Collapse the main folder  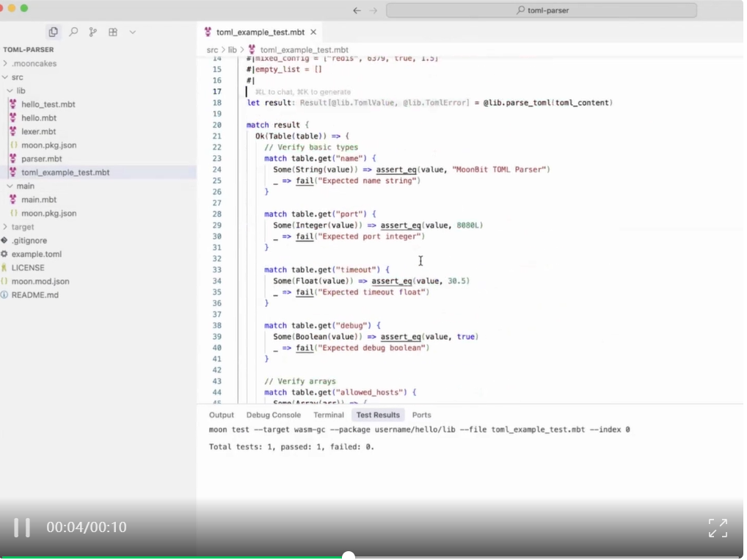(x=25, y=186)
